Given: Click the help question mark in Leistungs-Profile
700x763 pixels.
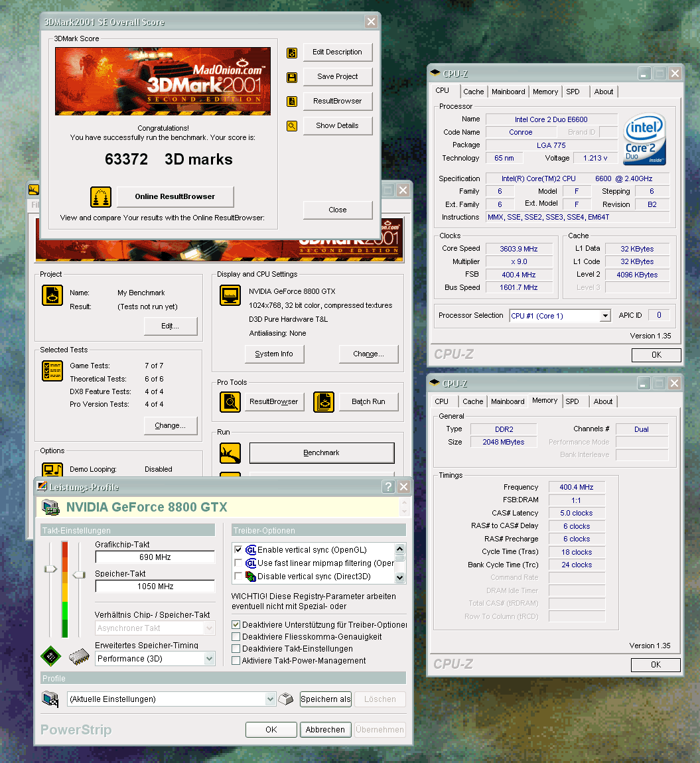Looking at the screenshot, I should click(x=388, y=486).
